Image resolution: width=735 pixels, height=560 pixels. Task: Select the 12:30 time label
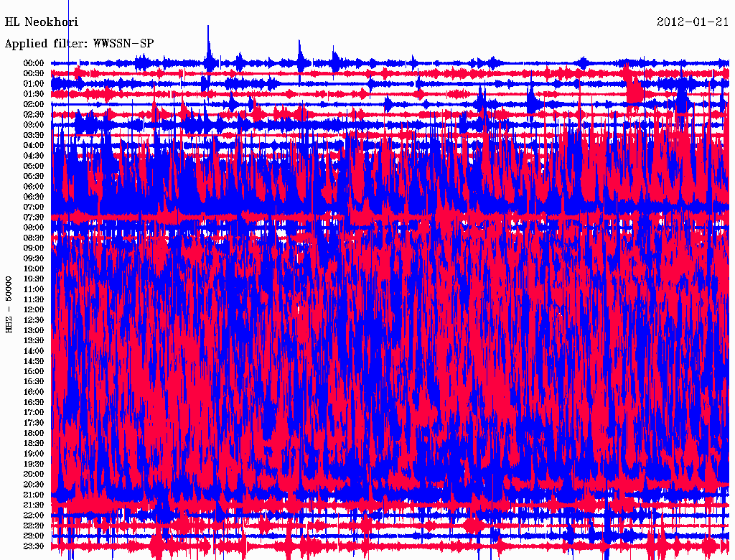click(34, 320)
